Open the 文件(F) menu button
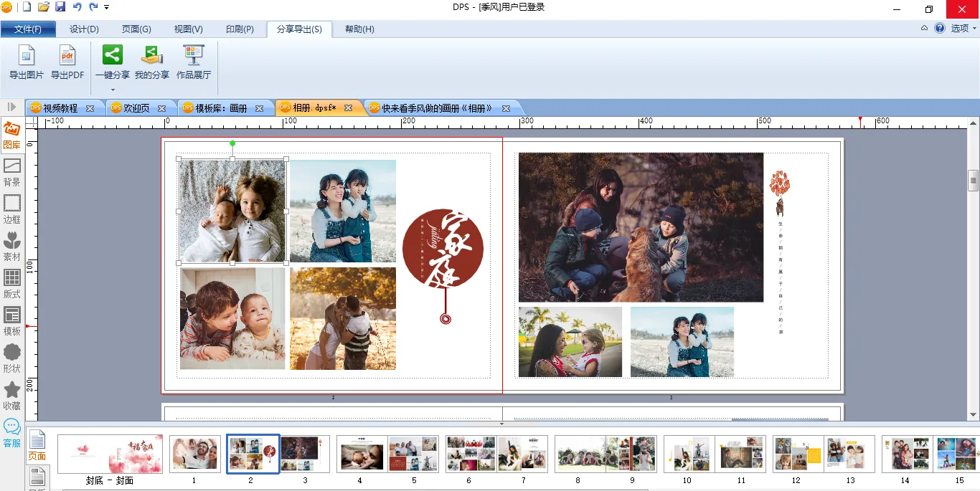980x491 pixels. [28, 29]
